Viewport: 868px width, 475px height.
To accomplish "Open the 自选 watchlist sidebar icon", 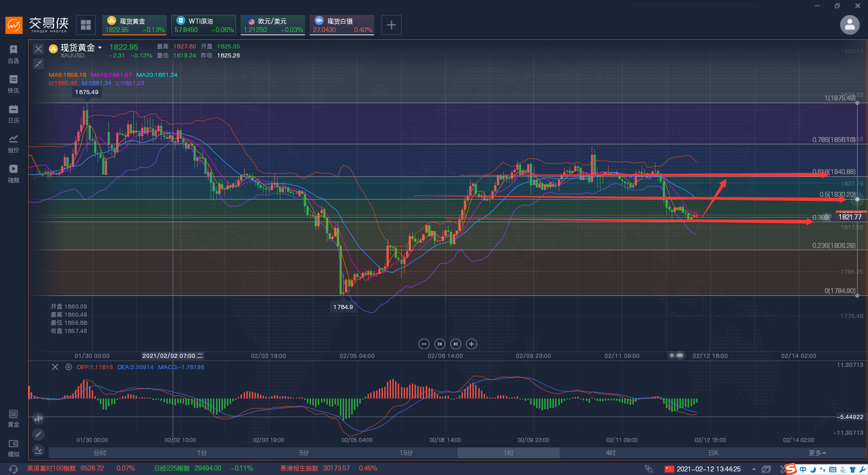I will (14, 54).
